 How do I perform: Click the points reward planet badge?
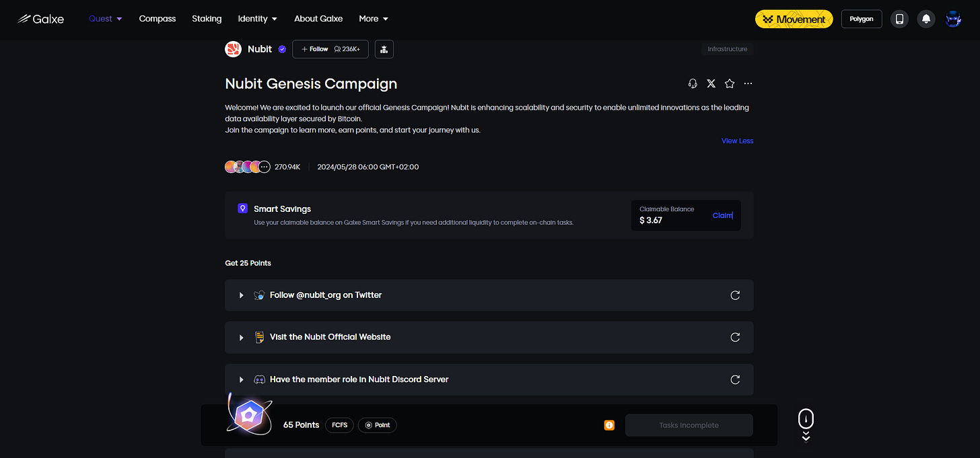point(248,416)
